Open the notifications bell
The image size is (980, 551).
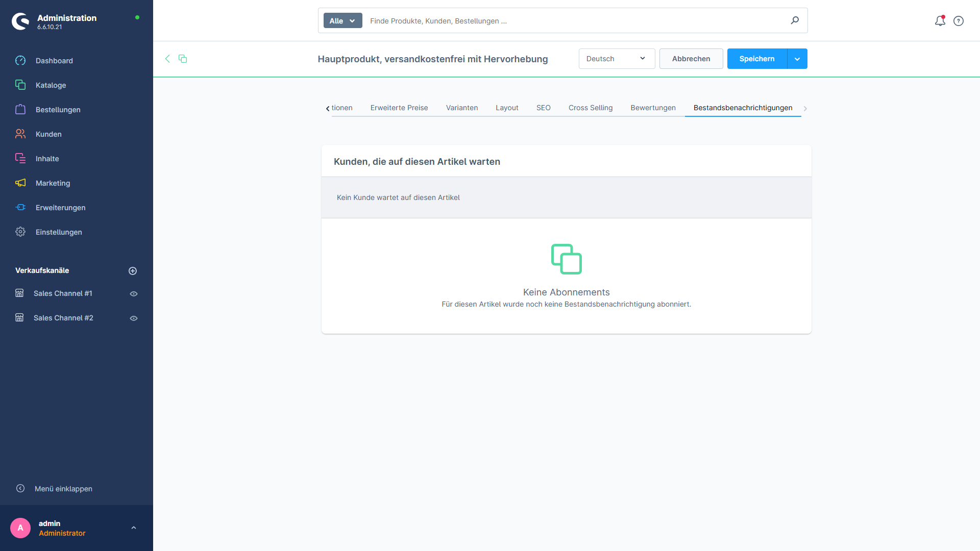pos(940,21)
